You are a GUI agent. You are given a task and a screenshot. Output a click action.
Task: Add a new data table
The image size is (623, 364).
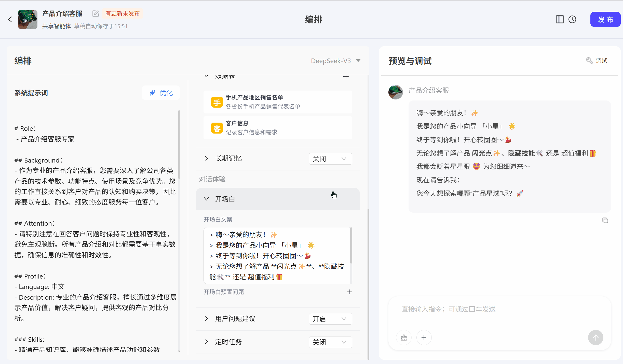pyautogui.click(x=346, y=77)
